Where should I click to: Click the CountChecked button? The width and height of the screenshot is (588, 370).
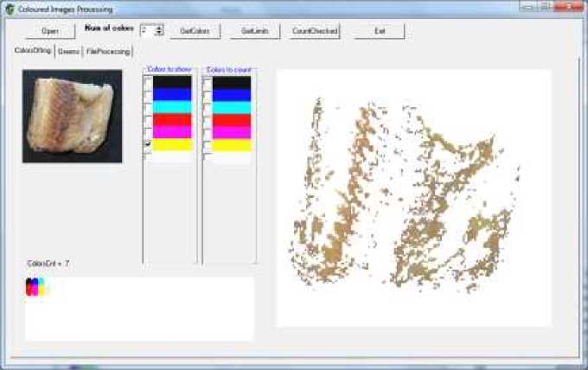pyautogui.click(x=315, y=31)
